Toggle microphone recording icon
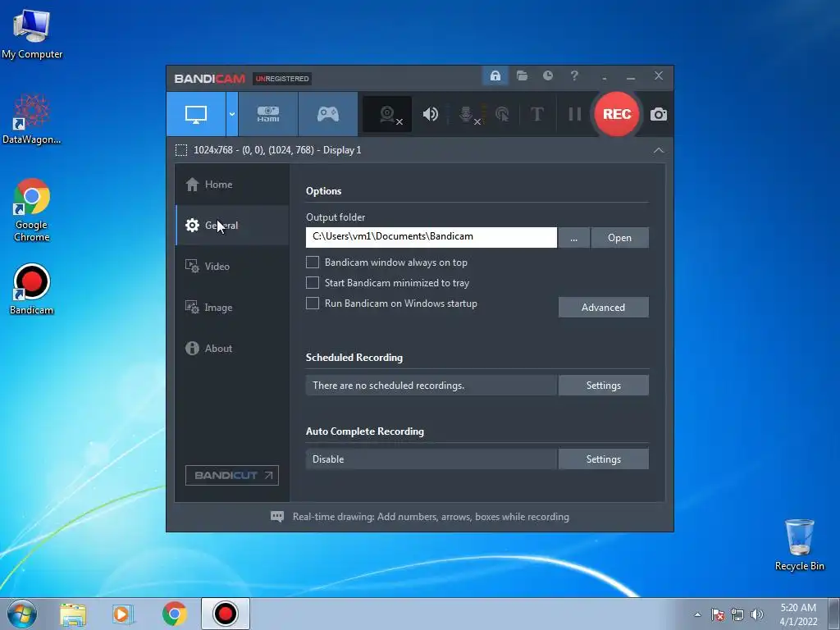This screenshot has height=630, width=840. 467,114
